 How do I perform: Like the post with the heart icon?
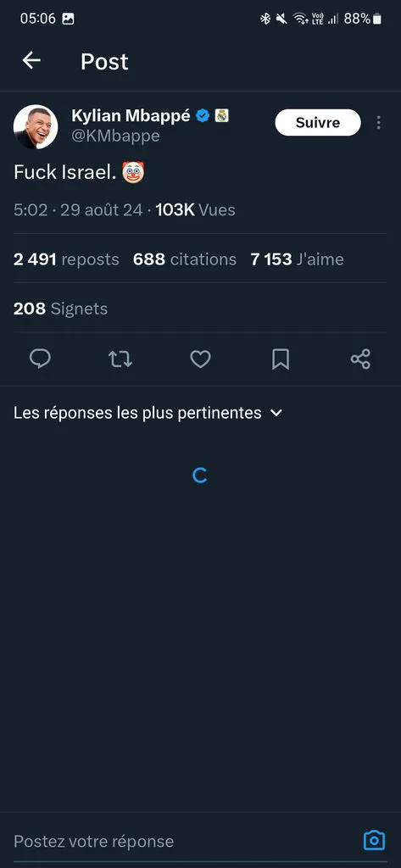click(200, 359)
